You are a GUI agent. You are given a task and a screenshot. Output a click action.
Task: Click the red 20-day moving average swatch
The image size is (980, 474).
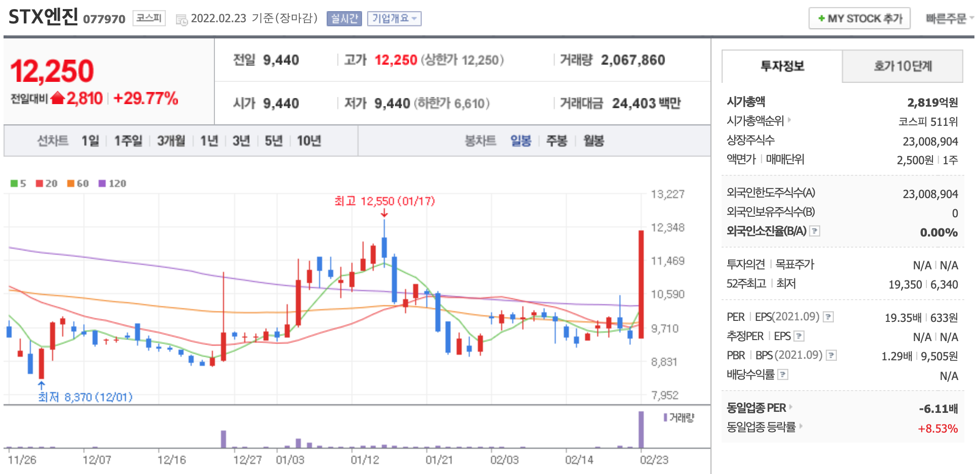point(39,183)
